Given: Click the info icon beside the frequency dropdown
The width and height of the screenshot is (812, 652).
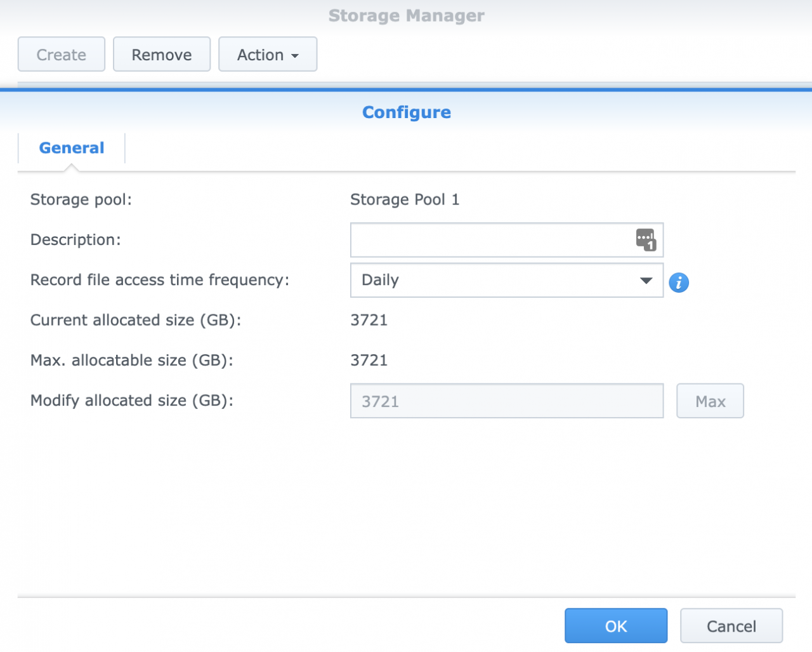Looking at the screenshot, I should [679, 283].
